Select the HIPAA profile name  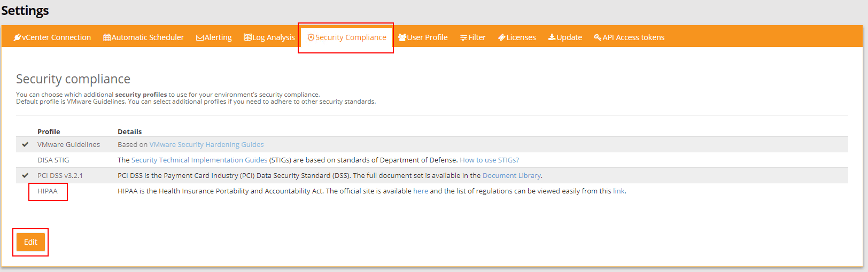[x=48, y=191]
